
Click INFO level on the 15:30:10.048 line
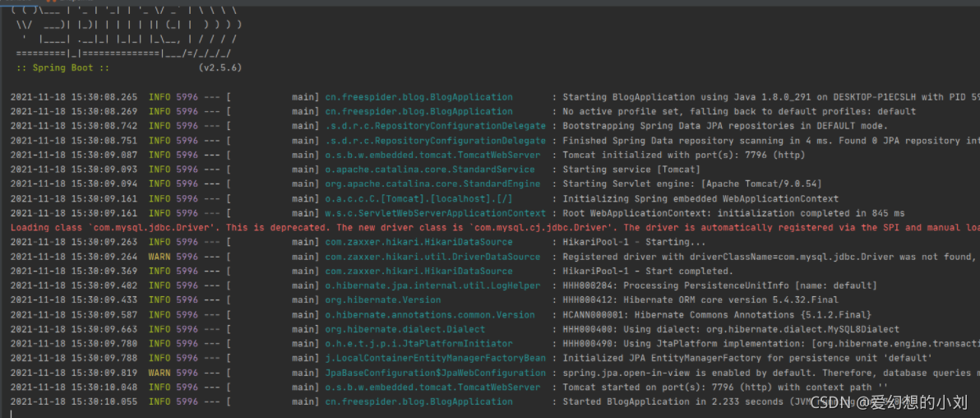pos(159,388)
